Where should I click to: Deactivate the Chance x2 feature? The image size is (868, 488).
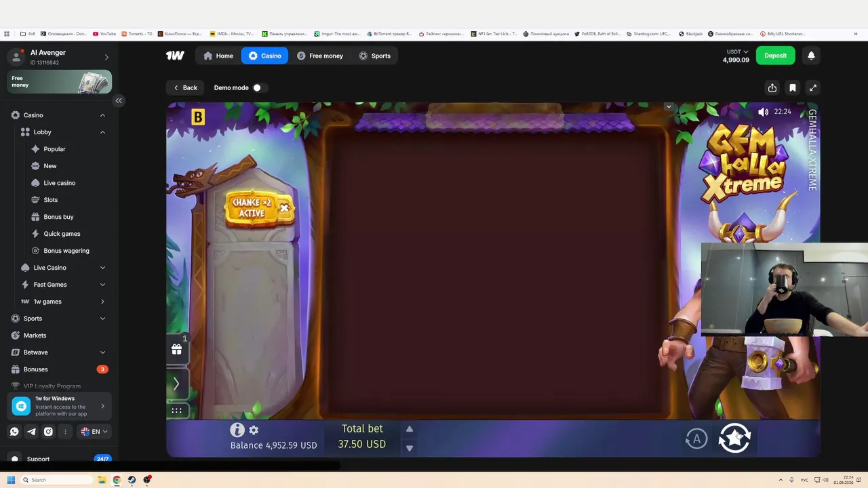(x=284, y=208)
